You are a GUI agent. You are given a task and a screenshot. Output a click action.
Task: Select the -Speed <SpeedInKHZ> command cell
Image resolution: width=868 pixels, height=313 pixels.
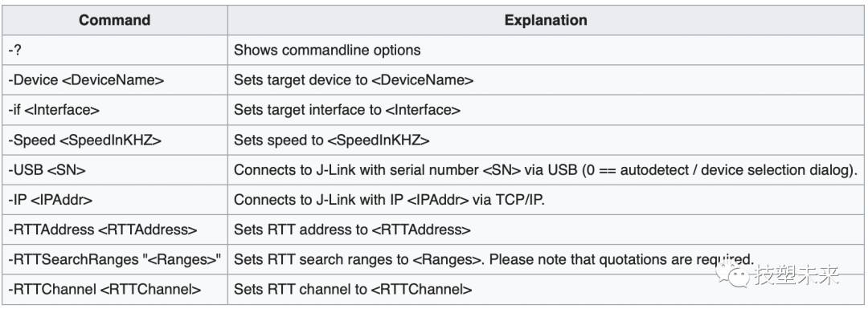pos(115,140)
